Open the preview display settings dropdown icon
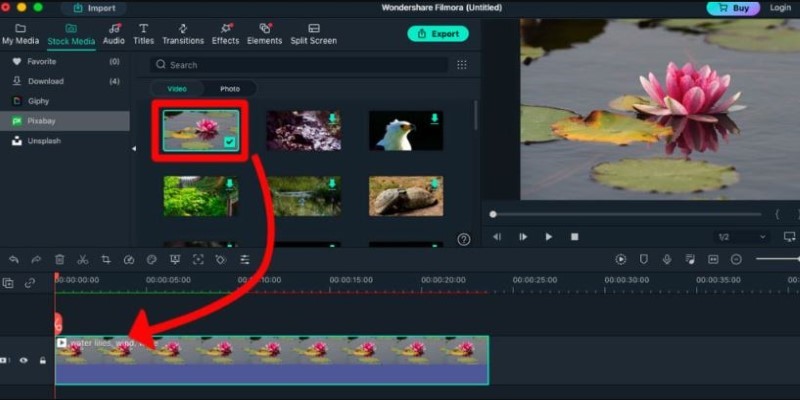This screenshot has height=400, width=800. point(789,237)
